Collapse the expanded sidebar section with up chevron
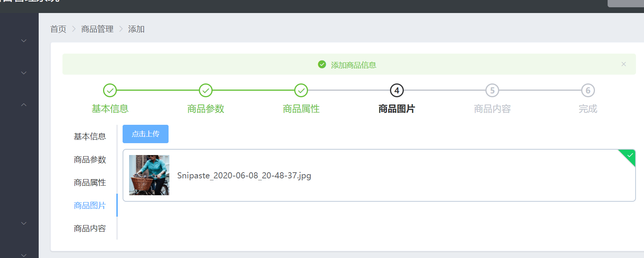 click(x=24, y=105)
